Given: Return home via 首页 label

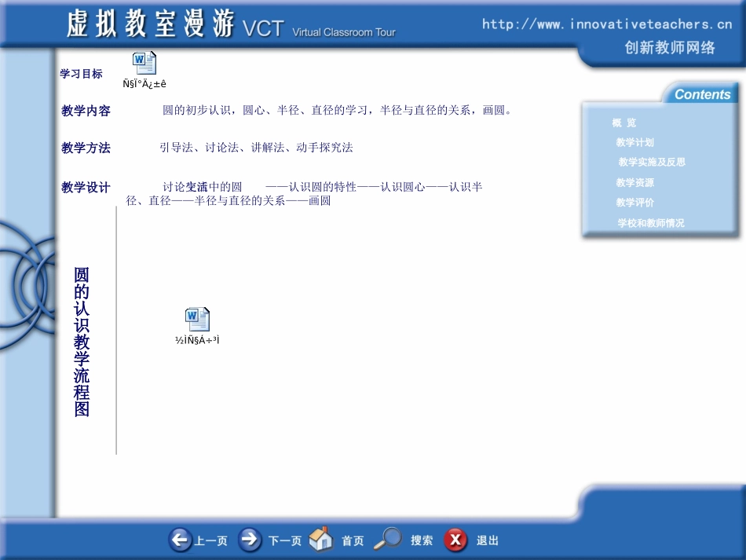Looking at the screenshot, I should pos(353,540).
